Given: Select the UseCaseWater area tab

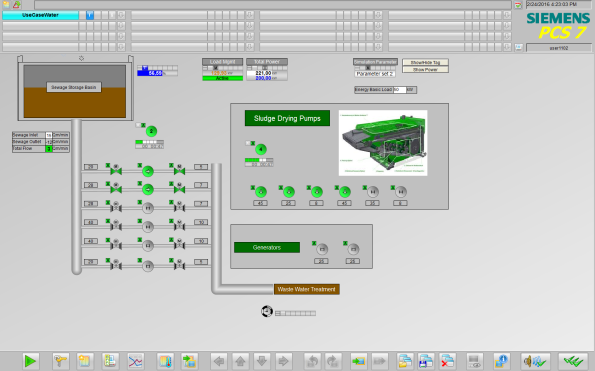Looking at the screenshot, I should coord(40,15).
